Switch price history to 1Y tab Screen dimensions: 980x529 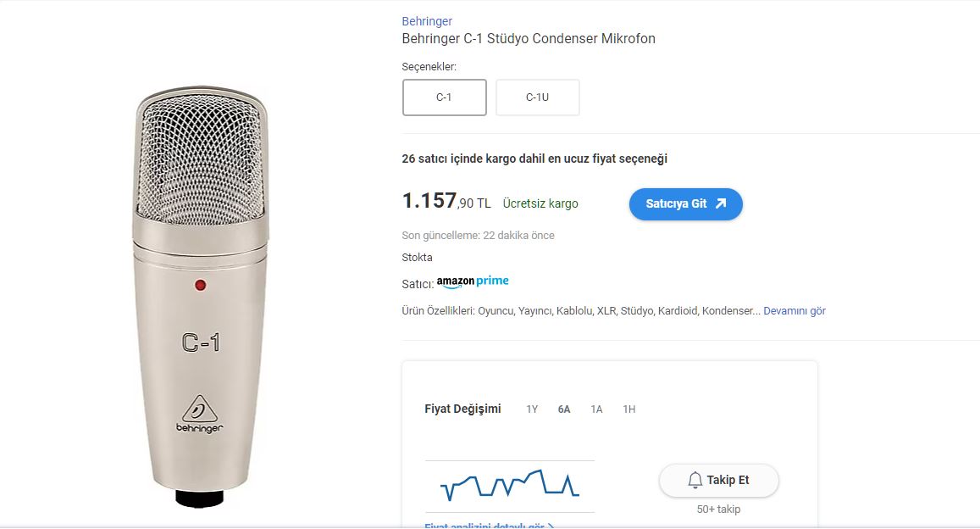click(x=532, y=409)
